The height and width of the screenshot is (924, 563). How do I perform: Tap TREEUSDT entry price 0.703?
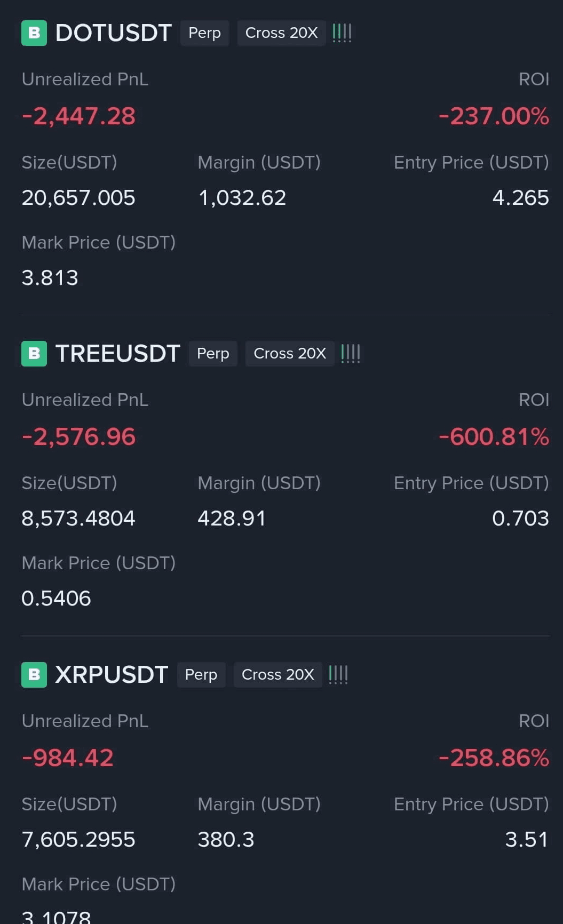[x=520, y=519]
